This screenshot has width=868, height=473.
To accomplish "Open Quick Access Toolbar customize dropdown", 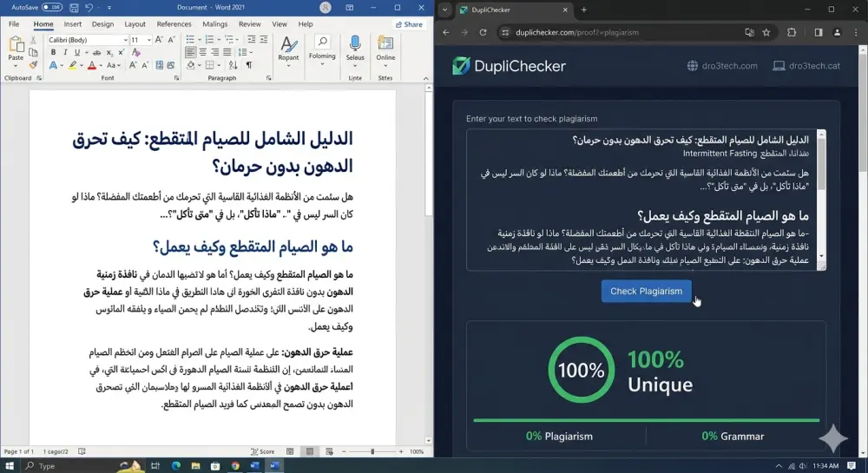I will (x=109, y=8).
